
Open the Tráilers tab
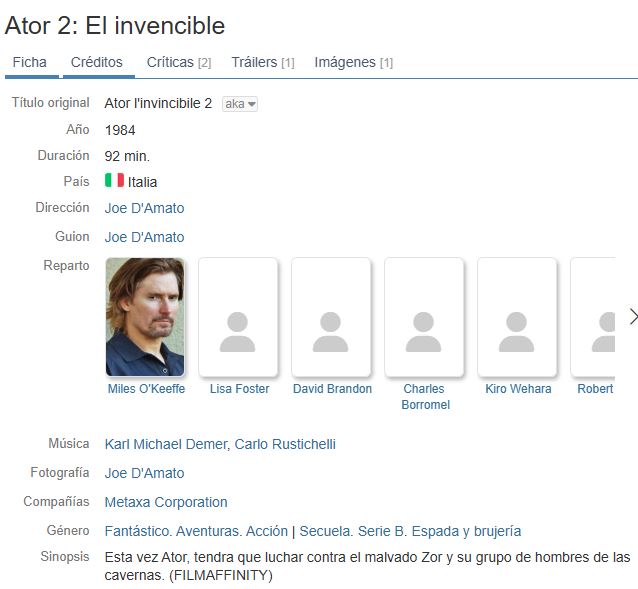(263, 62)
